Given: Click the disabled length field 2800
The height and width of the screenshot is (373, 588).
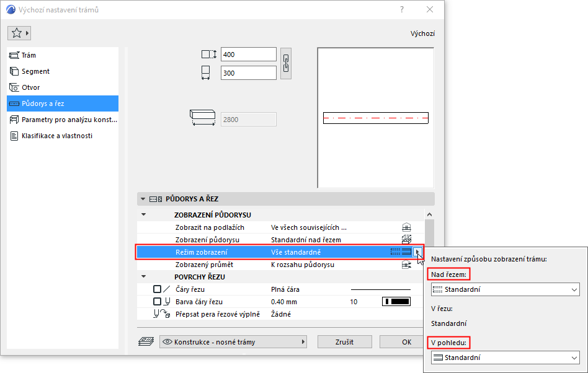Looking at the screenshot, I should pyautogui.click(x=249, y=120).
